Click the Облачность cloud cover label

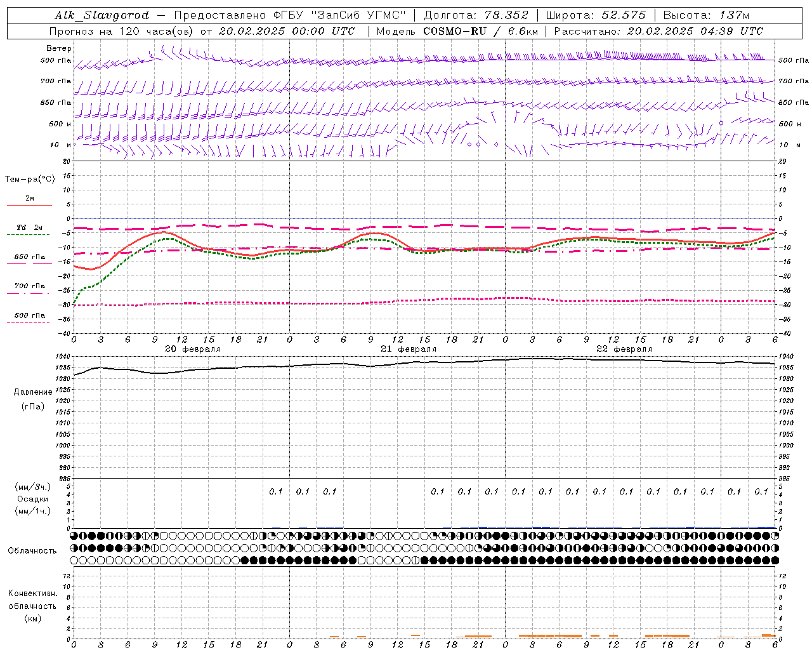click(x=32, y=550)
